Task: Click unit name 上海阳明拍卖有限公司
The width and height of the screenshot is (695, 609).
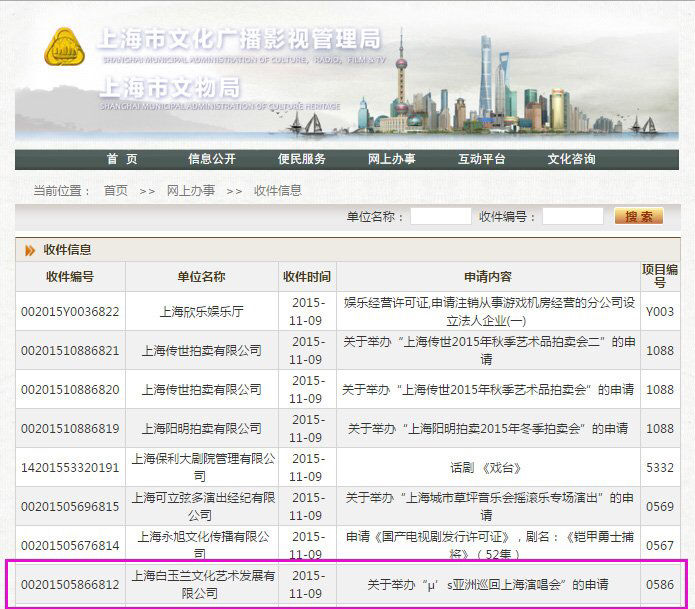Action: click(x=202, y=429)
